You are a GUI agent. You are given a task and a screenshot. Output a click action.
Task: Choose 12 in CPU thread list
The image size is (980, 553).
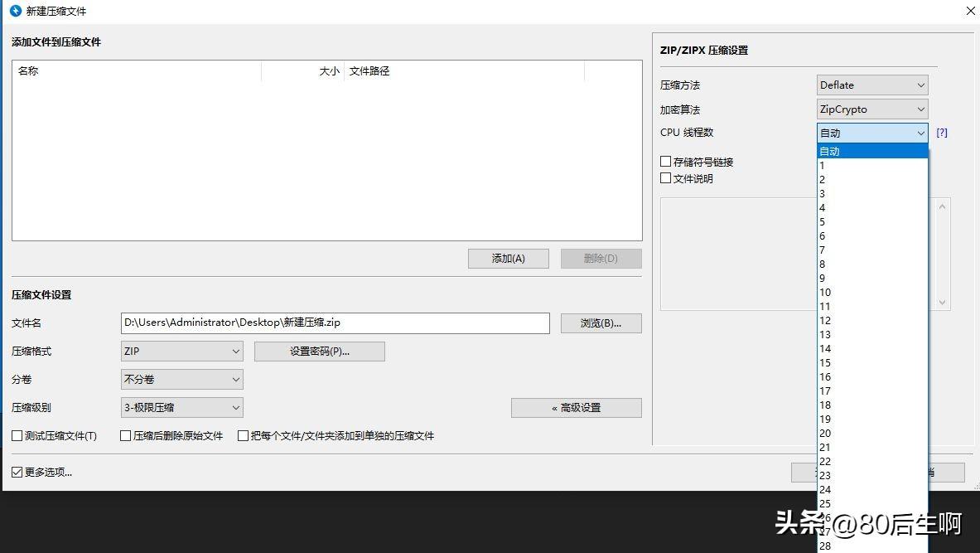pos(872,320)
